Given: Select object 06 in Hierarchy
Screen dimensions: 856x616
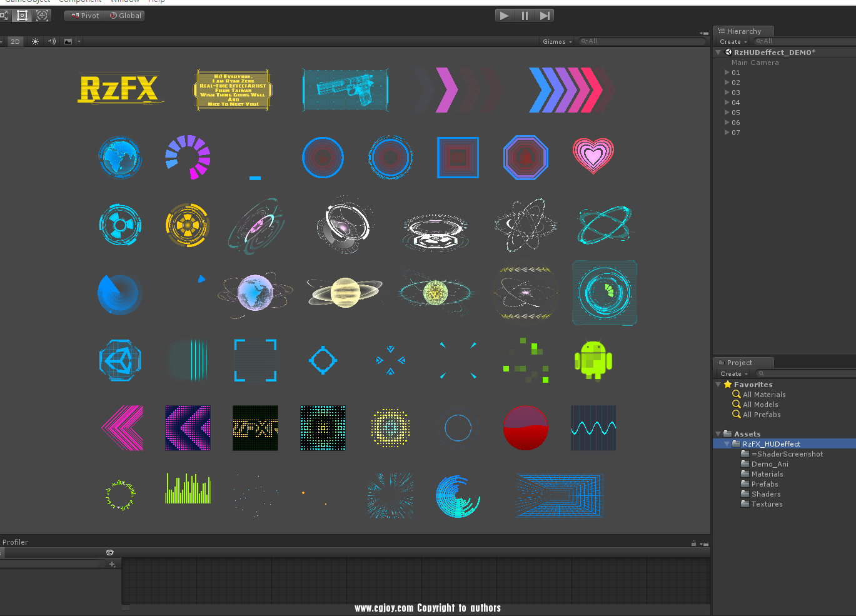Looking at the screenshot, I should 736,123.
